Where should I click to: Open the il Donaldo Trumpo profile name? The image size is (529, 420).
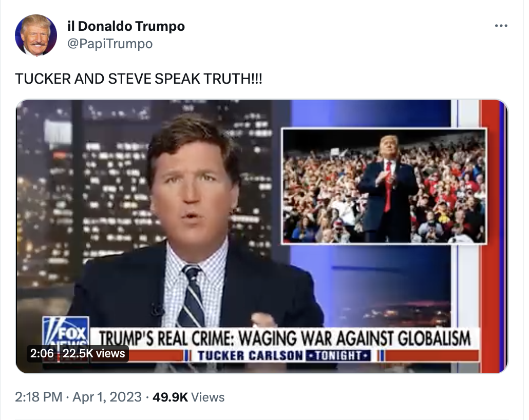[126, 26]
